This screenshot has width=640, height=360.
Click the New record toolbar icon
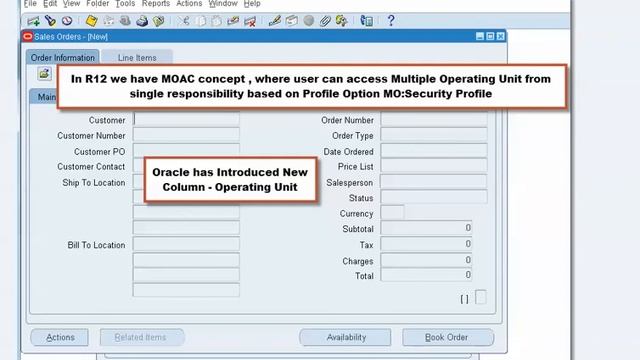(x=33, y=21)
